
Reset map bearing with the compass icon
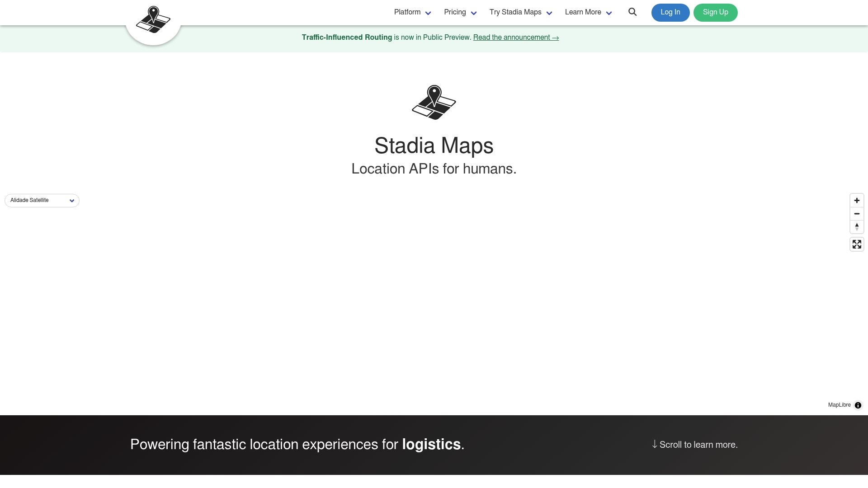tap(857, 227)
